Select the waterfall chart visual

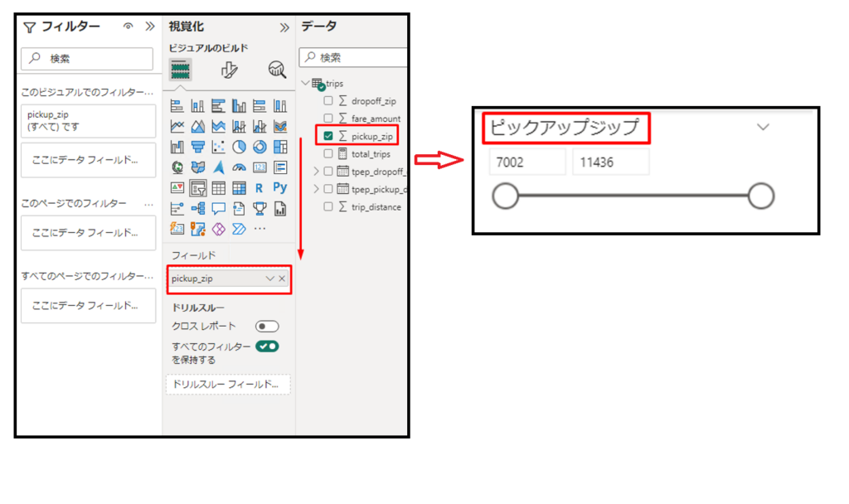(177, 147)
